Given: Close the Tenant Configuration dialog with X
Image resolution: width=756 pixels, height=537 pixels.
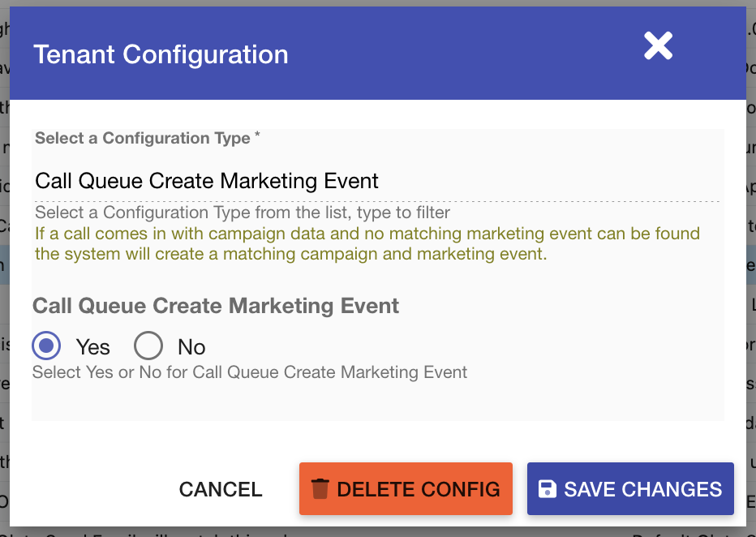Looking at the screenshot, I should coord(658,46).
